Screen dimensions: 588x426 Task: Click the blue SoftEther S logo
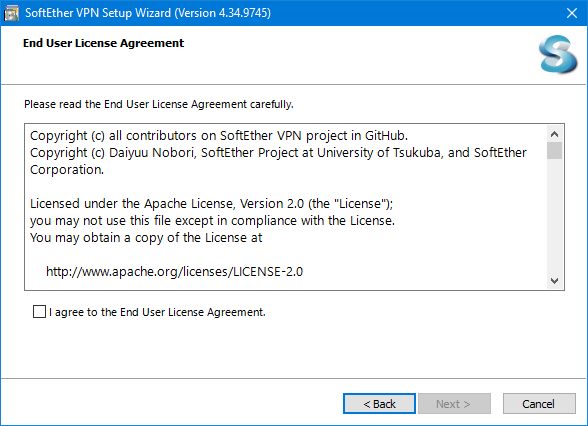pos(558,54)
